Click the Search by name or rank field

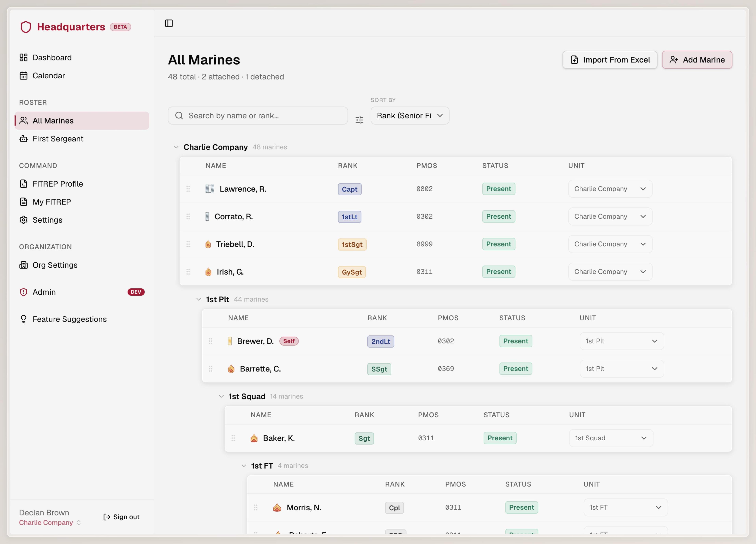[x=258, y=115]
